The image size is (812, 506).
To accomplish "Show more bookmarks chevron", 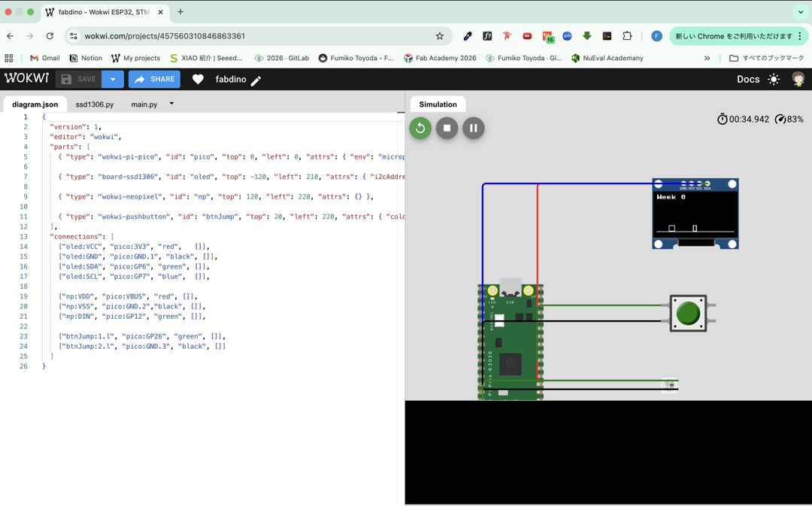I will pyautogui.click(x=707, y=58).
